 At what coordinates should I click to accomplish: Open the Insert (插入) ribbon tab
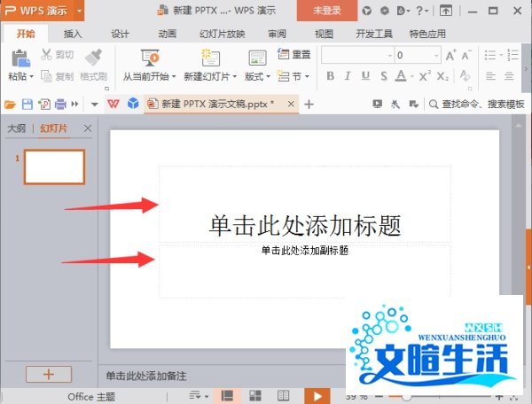(73, 34)
